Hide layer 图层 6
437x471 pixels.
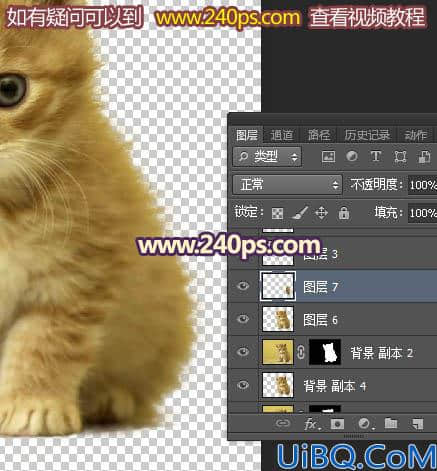243,319
